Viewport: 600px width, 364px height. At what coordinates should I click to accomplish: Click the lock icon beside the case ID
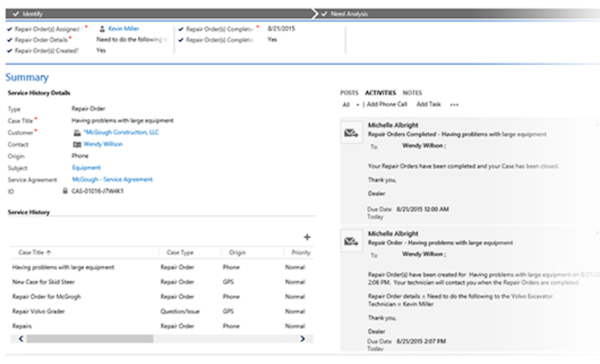click(x=65, y=191)
